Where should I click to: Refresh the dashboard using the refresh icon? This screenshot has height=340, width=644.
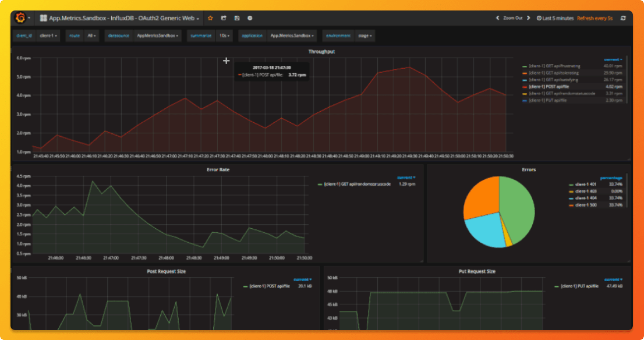tap(623, 18)
